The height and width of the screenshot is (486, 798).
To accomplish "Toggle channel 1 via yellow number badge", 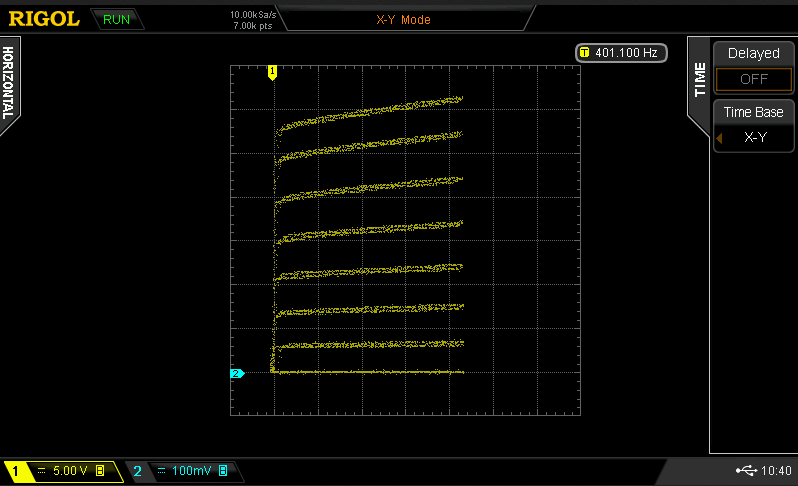I will click(x=15, y=471).
